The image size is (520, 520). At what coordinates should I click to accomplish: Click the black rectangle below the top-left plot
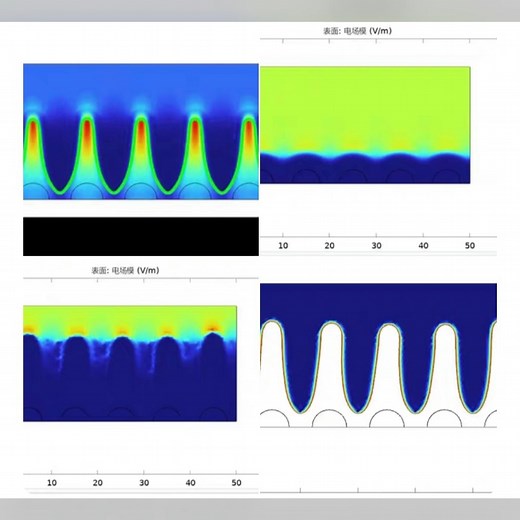[x=141, y=236]
